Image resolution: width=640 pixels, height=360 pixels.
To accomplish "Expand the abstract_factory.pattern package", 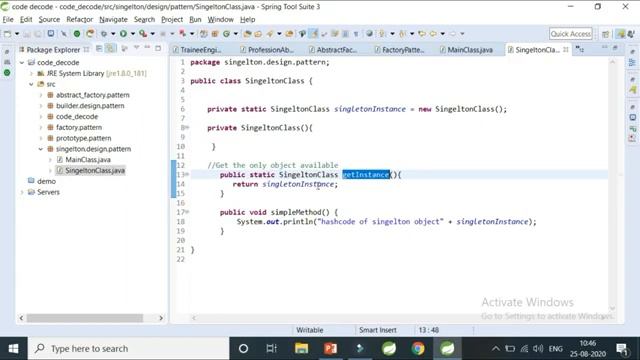I will (x=41, y=95).
